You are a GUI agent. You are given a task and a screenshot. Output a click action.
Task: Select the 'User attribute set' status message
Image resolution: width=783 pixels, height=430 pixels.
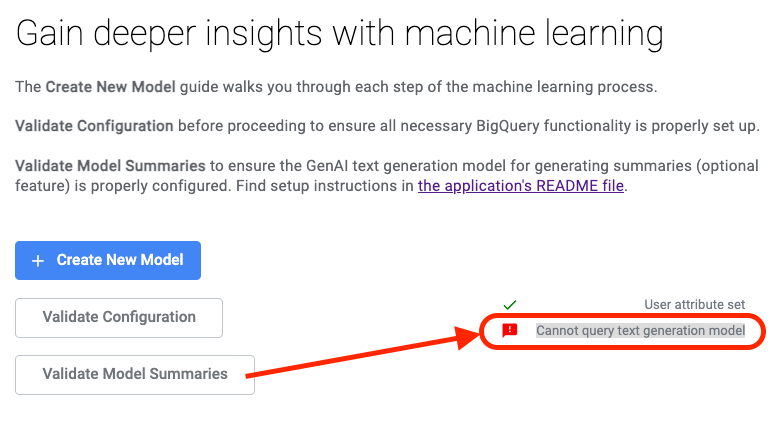pos(694,305)
